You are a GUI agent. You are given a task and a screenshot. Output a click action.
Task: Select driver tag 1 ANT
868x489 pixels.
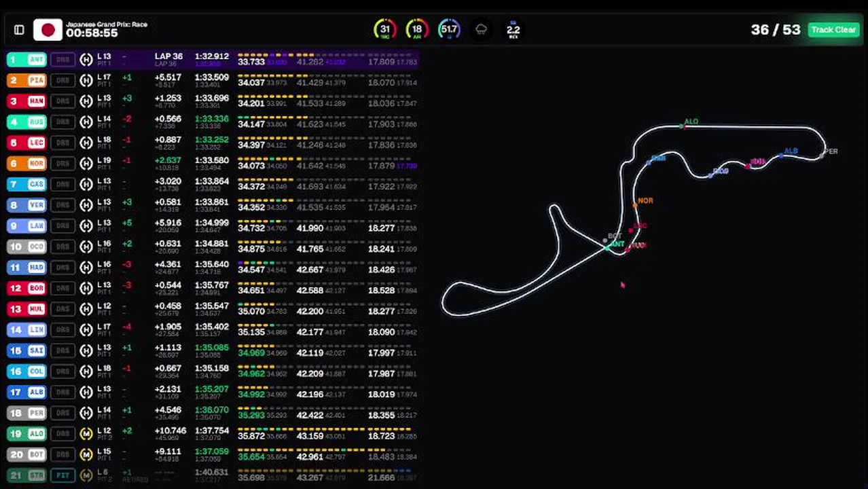pyautogui.click(x=26, y=60)
